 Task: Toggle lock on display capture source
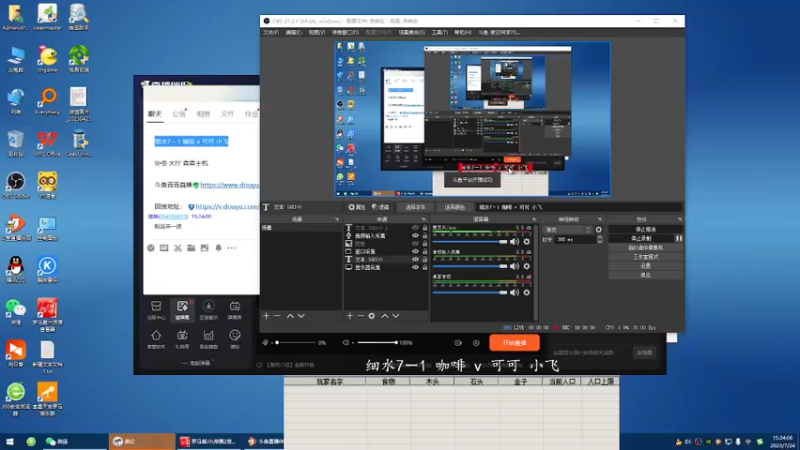tap(424, 267)
